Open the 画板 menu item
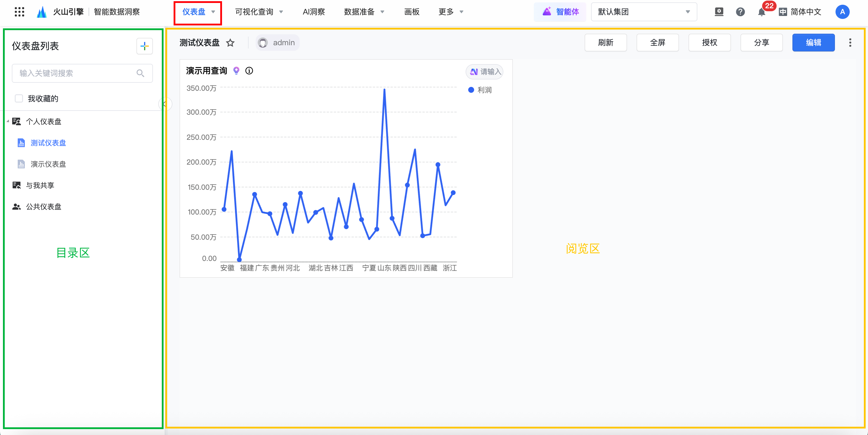 pyautogui.click(x=412, y=12)
